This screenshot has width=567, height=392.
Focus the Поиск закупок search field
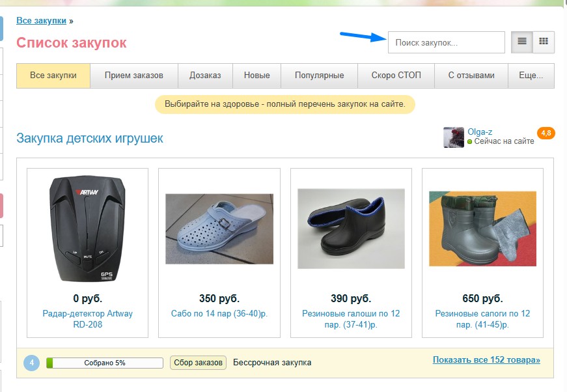(446, 42)
